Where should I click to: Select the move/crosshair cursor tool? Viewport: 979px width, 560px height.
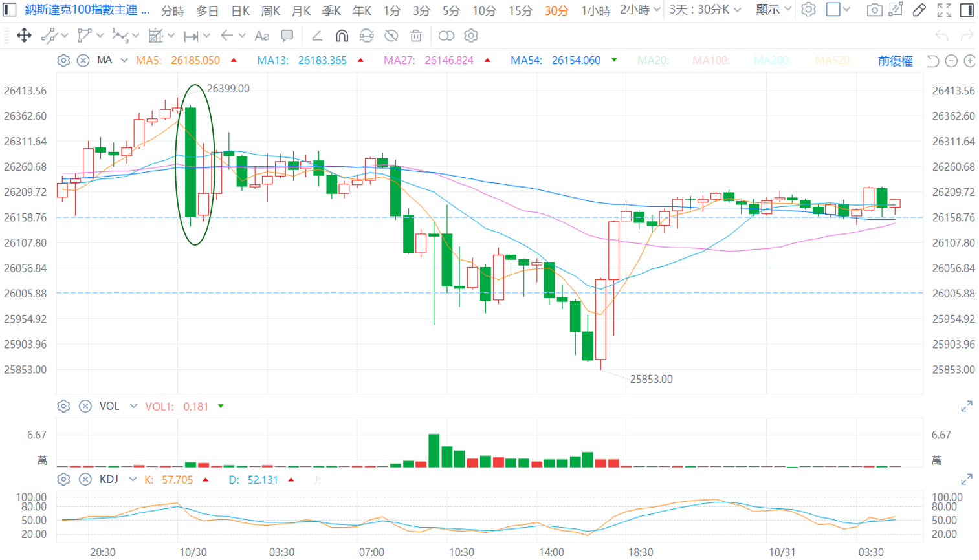(24, 36)
